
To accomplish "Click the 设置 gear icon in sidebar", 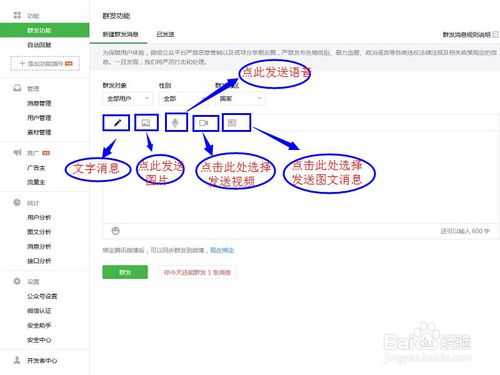I will 17,281.
